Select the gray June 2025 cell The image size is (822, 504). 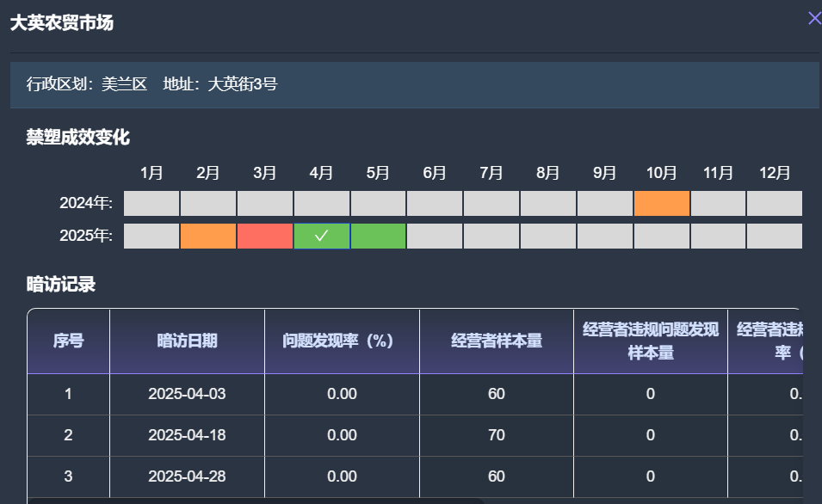tap(435, 237)
